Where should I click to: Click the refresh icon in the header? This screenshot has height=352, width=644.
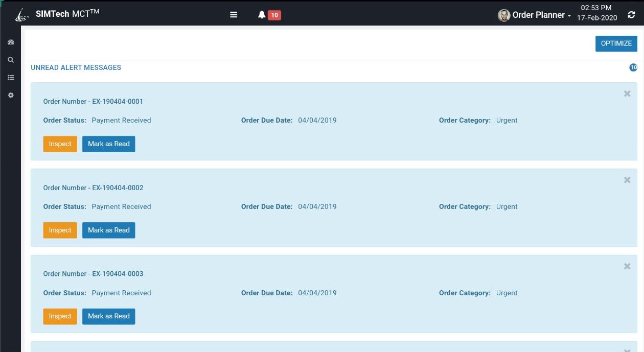tap(631, 15)
